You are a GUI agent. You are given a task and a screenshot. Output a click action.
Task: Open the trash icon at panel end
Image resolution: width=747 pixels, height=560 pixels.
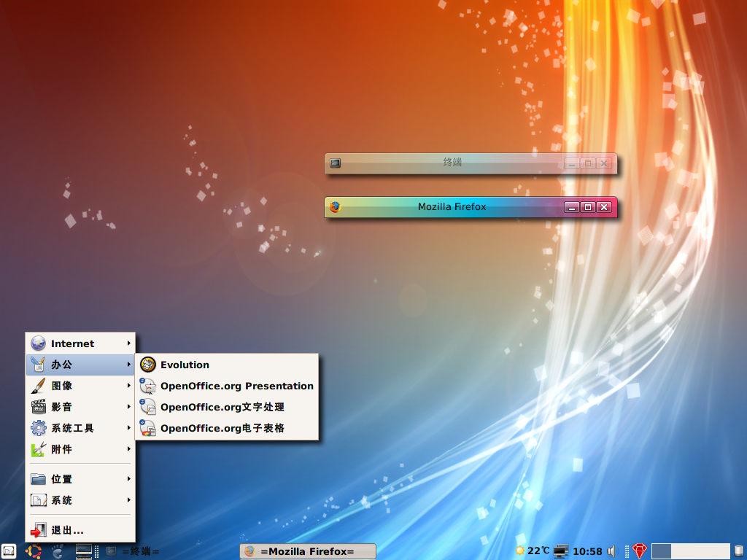pos(739,551)
